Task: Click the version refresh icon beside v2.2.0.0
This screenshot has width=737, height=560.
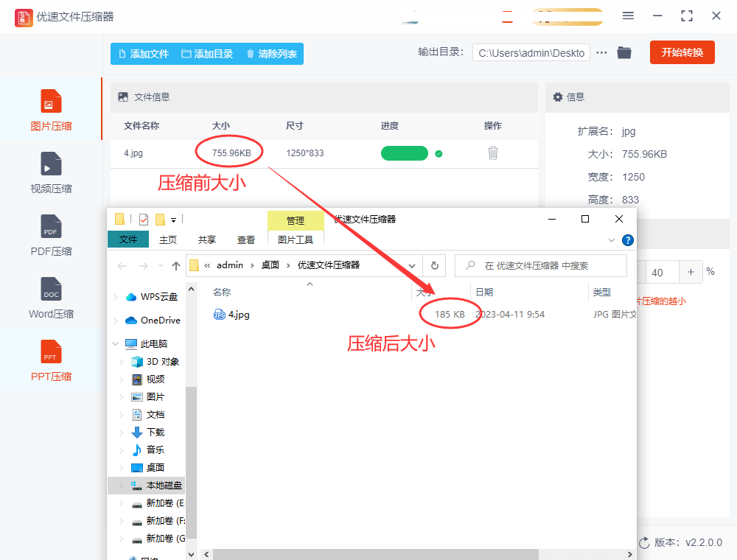Action: pyautogui.click(x=644, y=542)
